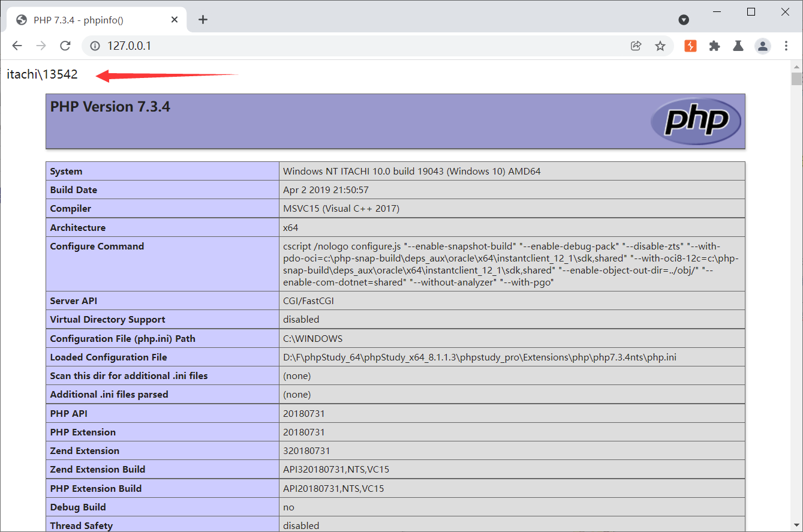Click the C:\WINDOWS path value
This screenshot has height=532, width=803.
coord(313,339)
